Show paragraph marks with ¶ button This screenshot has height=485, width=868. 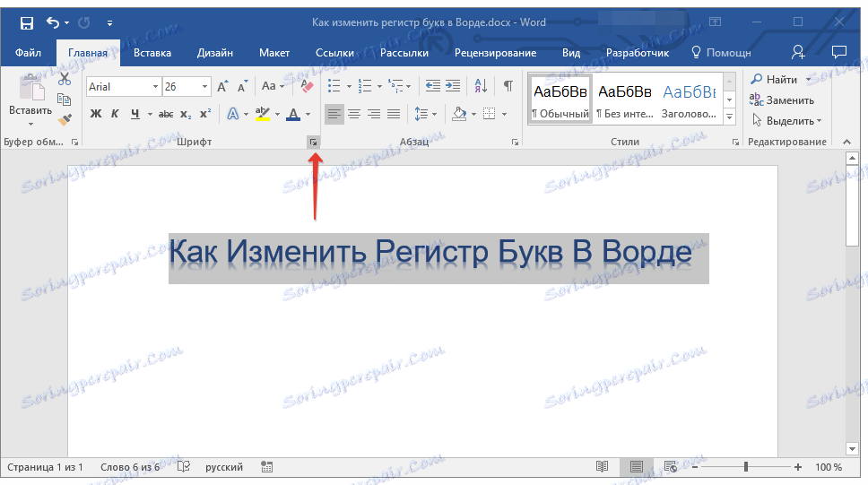(x=508, y=86)
